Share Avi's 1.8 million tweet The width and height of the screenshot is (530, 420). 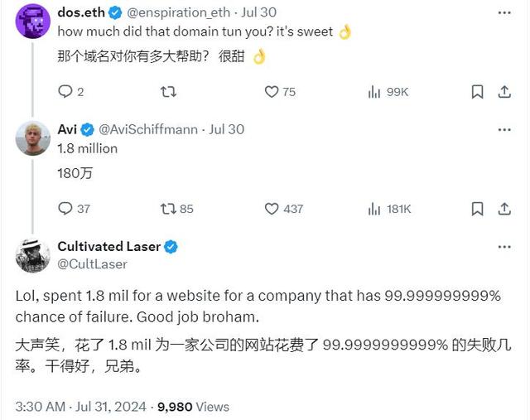pos(503,209)
